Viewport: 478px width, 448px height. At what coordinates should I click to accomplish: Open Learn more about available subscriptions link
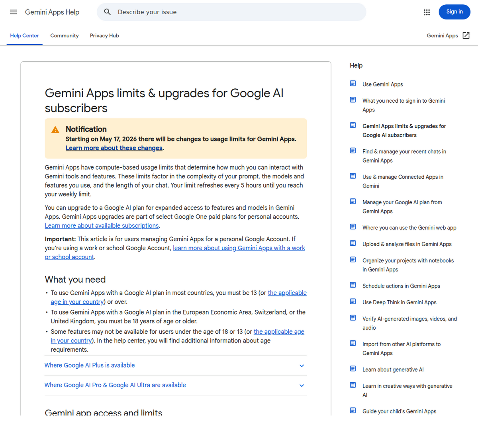[x=102, y=226]
